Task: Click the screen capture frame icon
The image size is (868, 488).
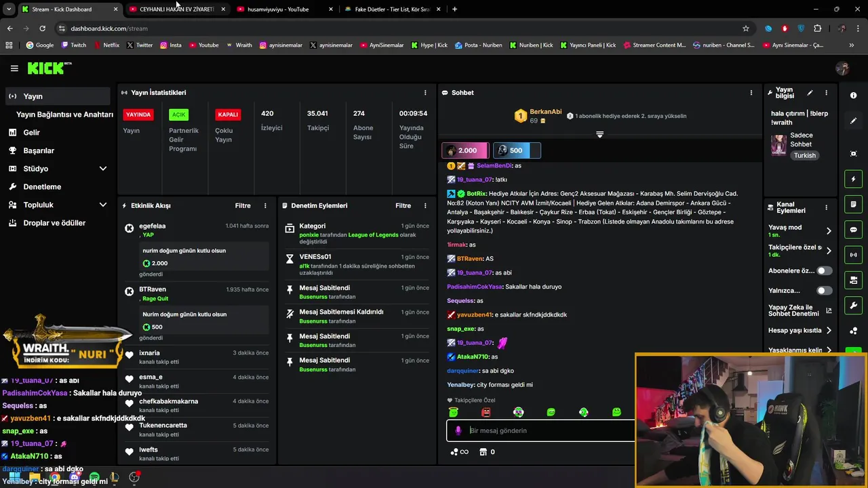Action: click(853, 154)
